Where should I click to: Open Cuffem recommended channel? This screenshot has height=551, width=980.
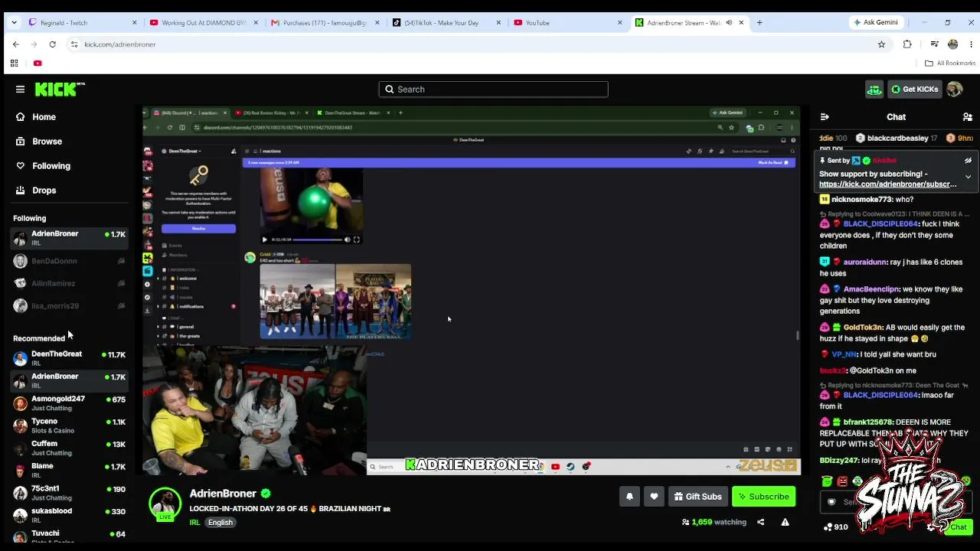click(x=69, y=448)
